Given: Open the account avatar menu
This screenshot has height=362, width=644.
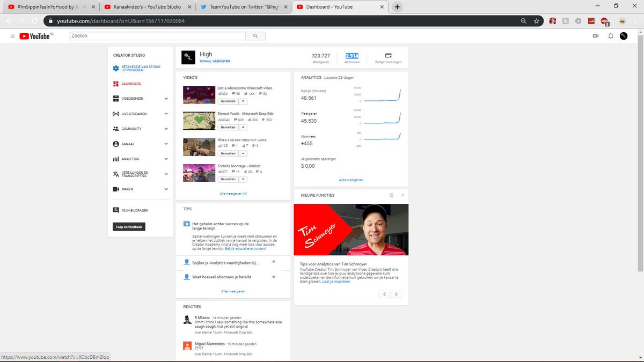Looking at the screenshot, I should (x=624, y=36).
